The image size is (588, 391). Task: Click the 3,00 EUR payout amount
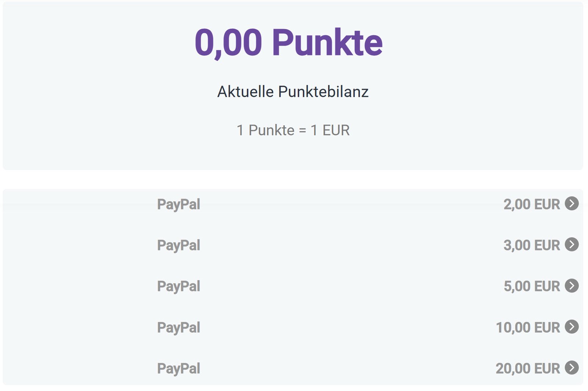click(531, 245)
